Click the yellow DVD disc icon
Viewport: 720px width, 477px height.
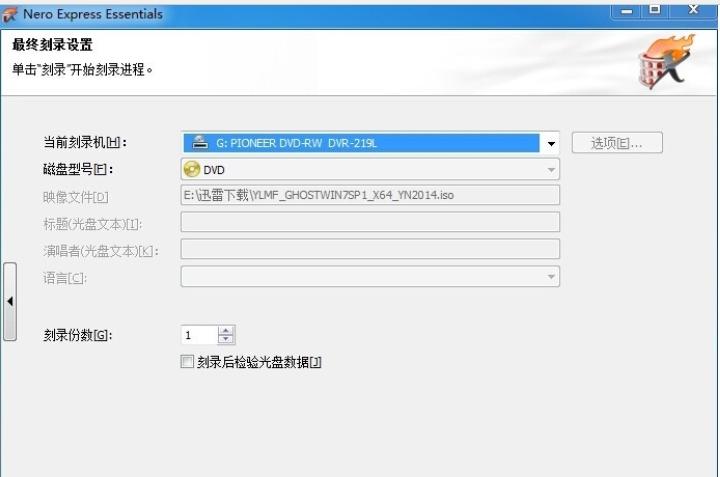tap(192, 170)
